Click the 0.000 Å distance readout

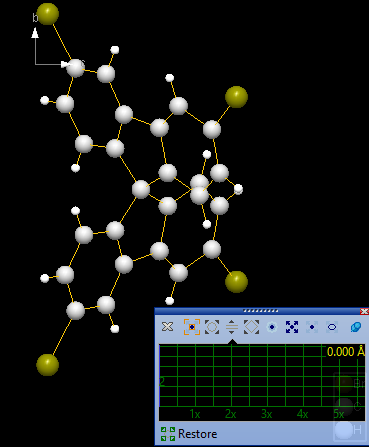(x=346, y=351)
